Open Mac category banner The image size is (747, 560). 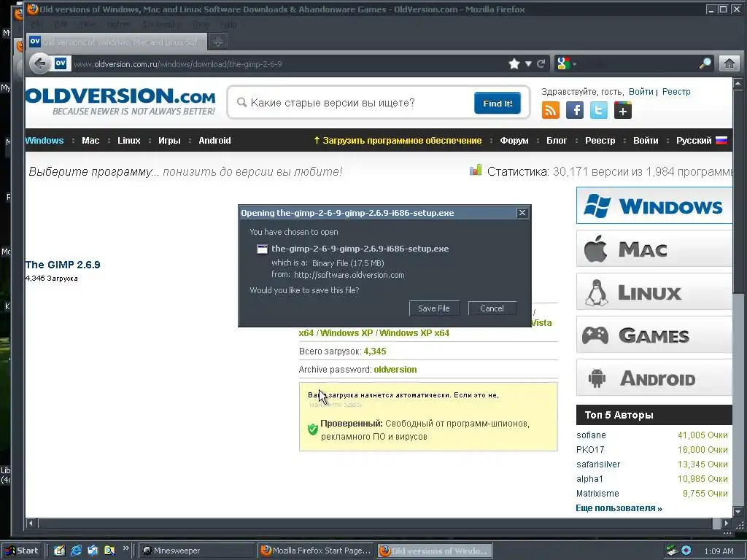coord(654,249)
